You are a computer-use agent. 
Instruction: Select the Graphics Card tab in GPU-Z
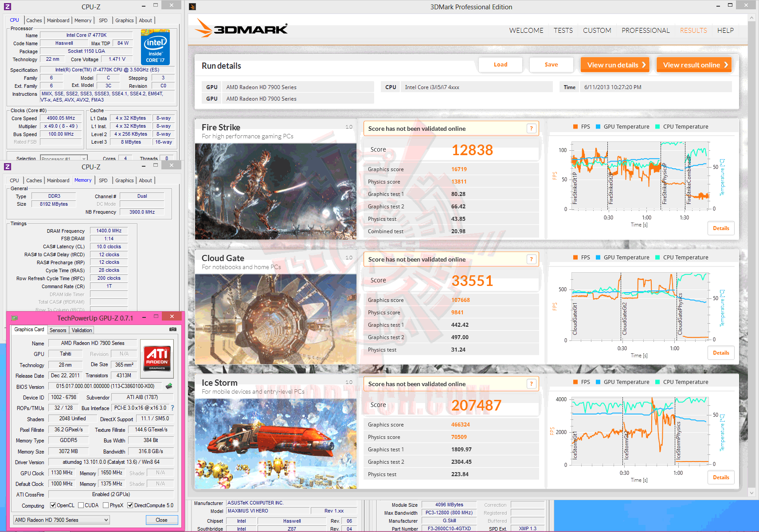pyautogui.click(x=29, y=329)
